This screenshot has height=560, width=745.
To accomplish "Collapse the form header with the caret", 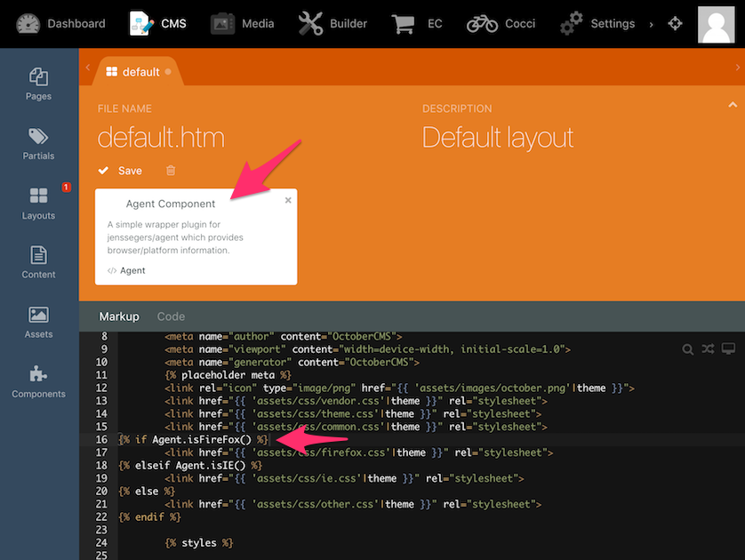I will [733, 105].
